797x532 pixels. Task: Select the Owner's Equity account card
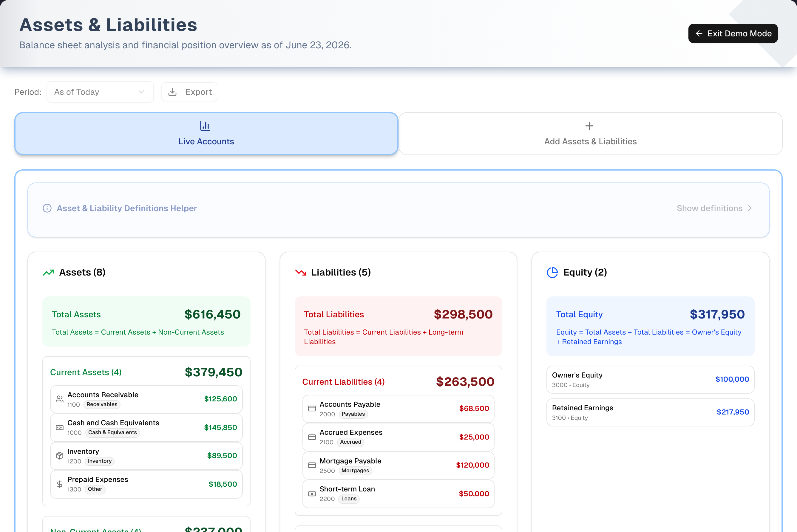coord(650,380)
